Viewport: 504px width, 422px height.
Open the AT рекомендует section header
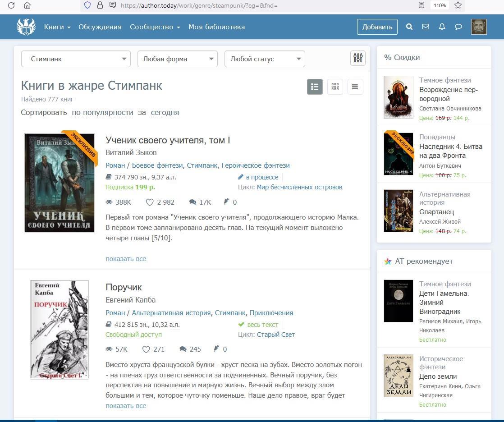coord(418,261)
